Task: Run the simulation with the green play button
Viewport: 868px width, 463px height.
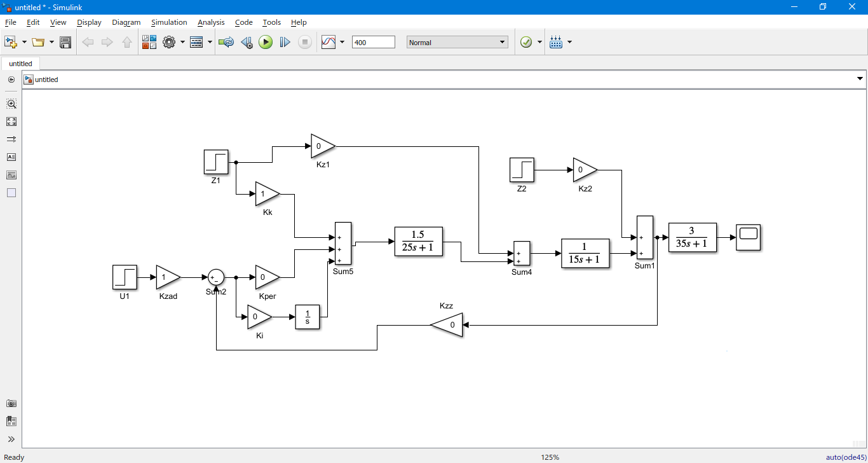Action: (x=266, y=43)
